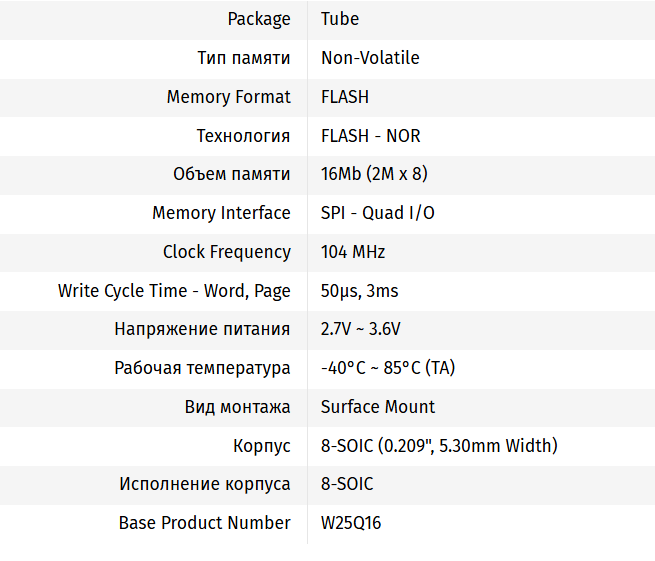The image size is (655, 561).
Task: Click the "2.7V ~ 3.6V" voltage value
Action: pyautogui.click(x=361, y=329)
